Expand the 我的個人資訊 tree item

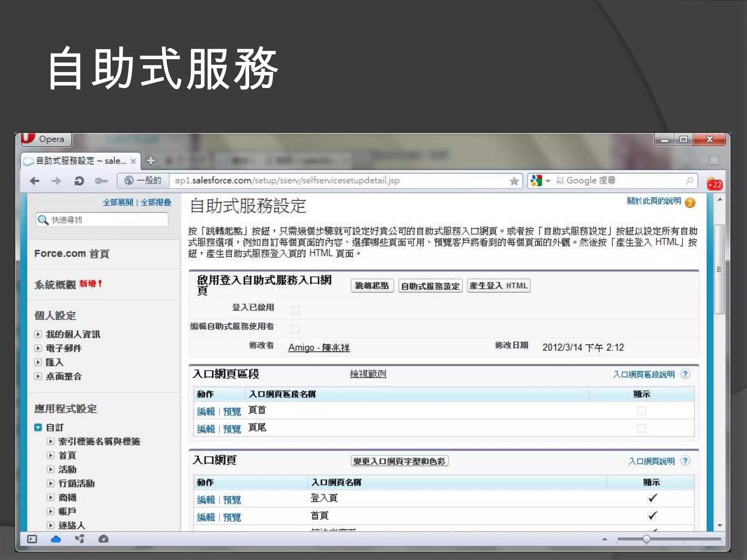(38, 334)
